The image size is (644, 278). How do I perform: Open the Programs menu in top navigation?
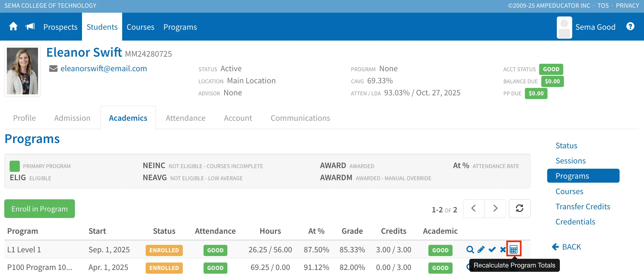180,27
